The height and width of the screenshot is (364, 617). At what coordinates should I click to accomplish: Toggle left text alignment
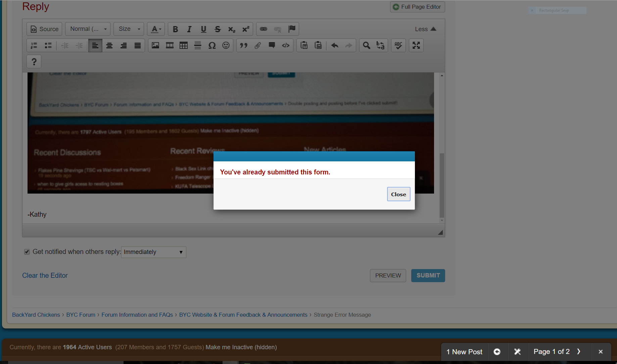95,45
